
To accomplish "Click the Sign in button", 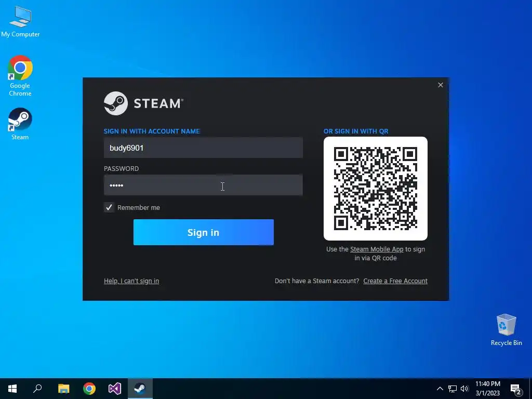I will pyautogui.click(x=204, y=232).
